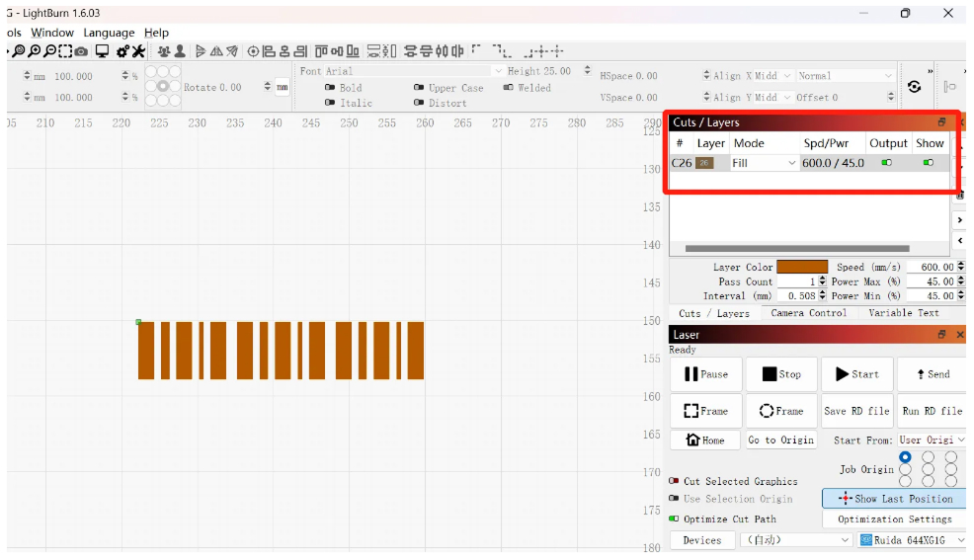Toggle the Italic switch
The height and width of the screenshot is (560, 974).
(330, 103)
